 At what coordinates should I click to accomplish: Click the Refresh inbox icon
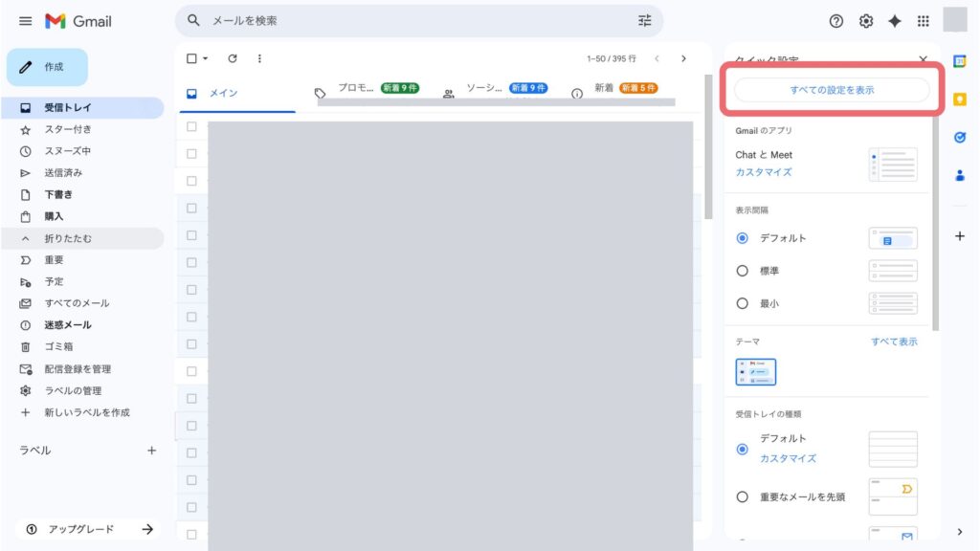point(233,58)
